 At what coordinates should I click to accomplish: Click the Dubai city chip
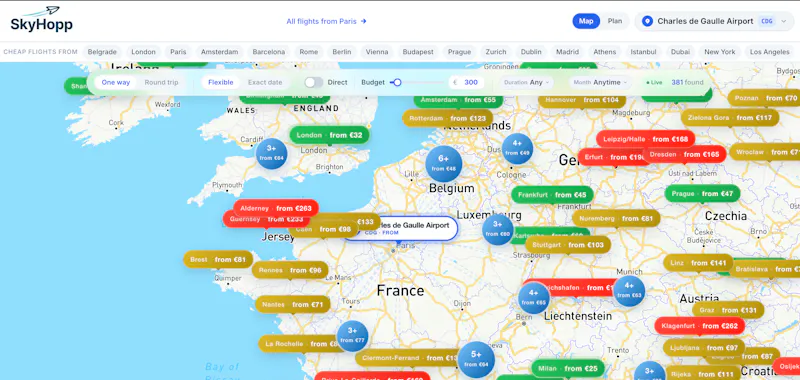[681, 52]
